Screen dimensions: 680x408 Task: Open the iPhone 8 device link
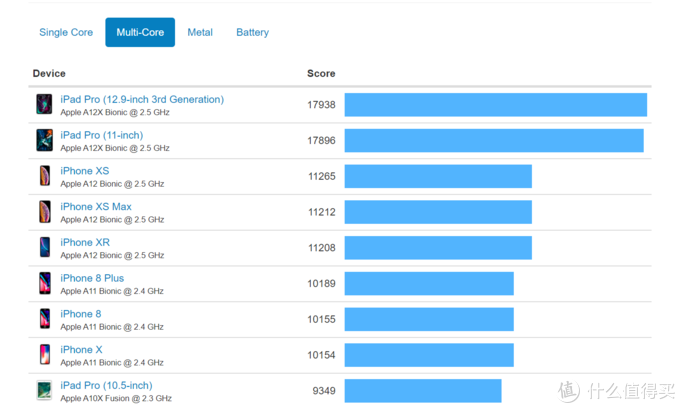(x=81, y=314)
